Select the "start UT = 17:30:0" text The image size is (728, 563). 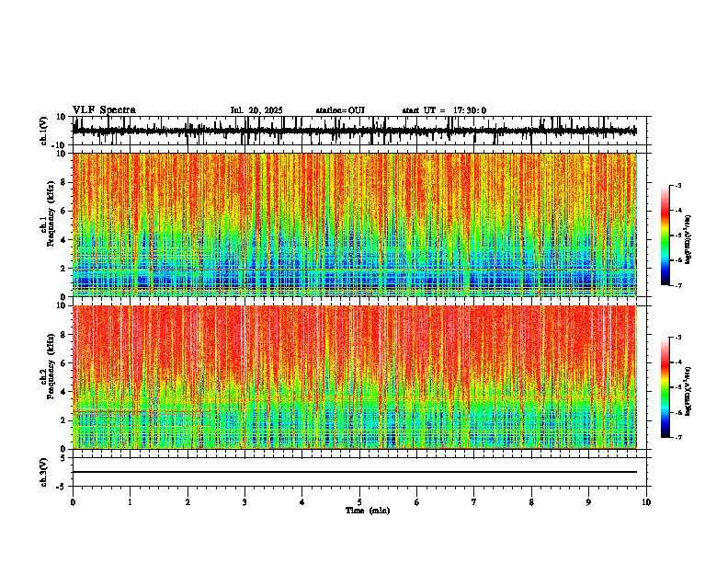click(x=444, y=110)
